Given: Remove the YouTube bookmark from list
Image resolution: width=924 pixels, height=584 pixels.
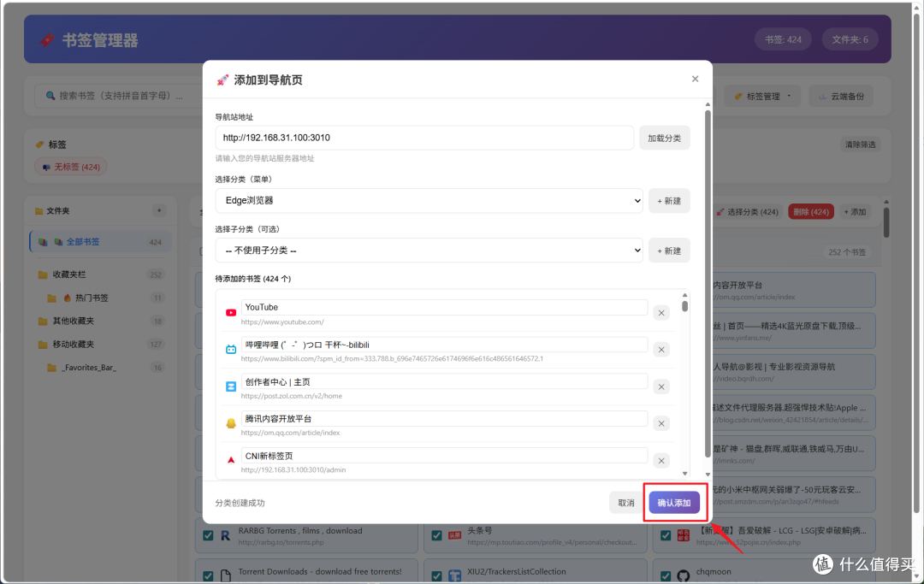Looking at the screenshot, I should click(661, 313).
